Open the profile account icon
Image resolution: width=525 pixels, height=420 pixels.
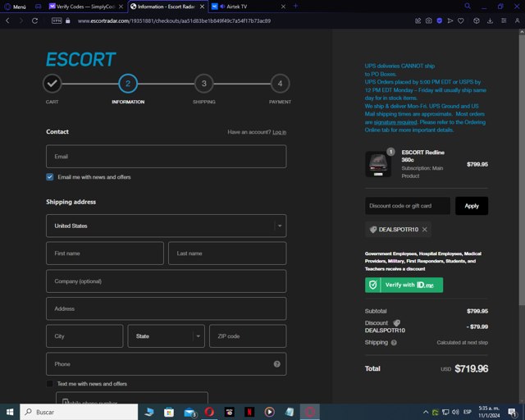(517, 21)
